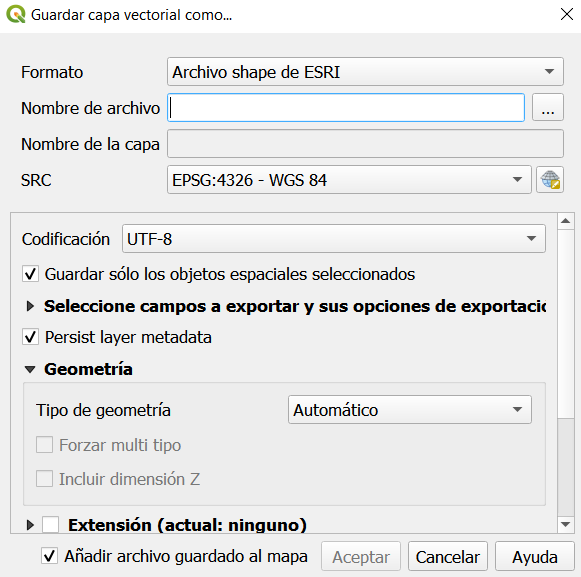Expand the Extensión section arrow

click(30, 525)
